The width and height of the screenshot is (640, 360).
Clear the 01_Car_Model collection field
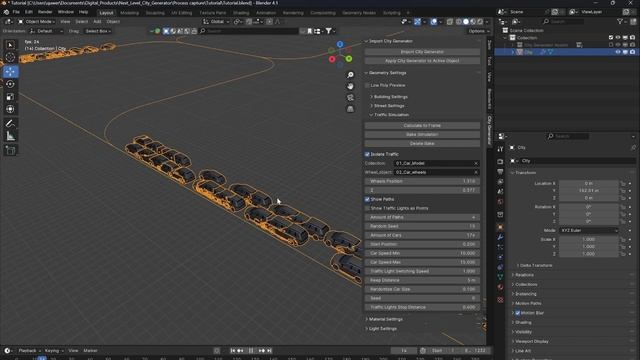point(476,163)
